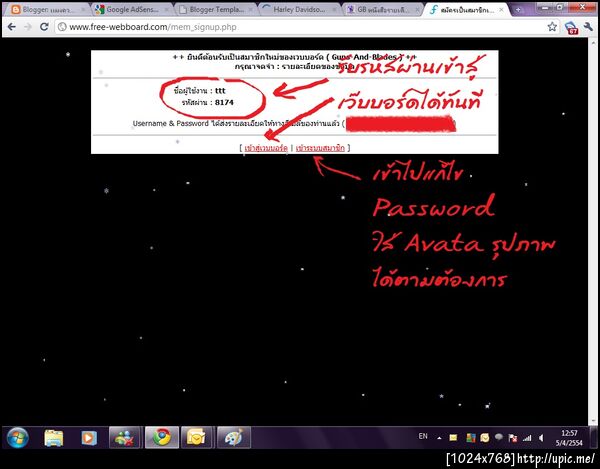The width and height of the screenshot is (600, 469).
Task: Click the password value 8174
Action: click(224, 102)
